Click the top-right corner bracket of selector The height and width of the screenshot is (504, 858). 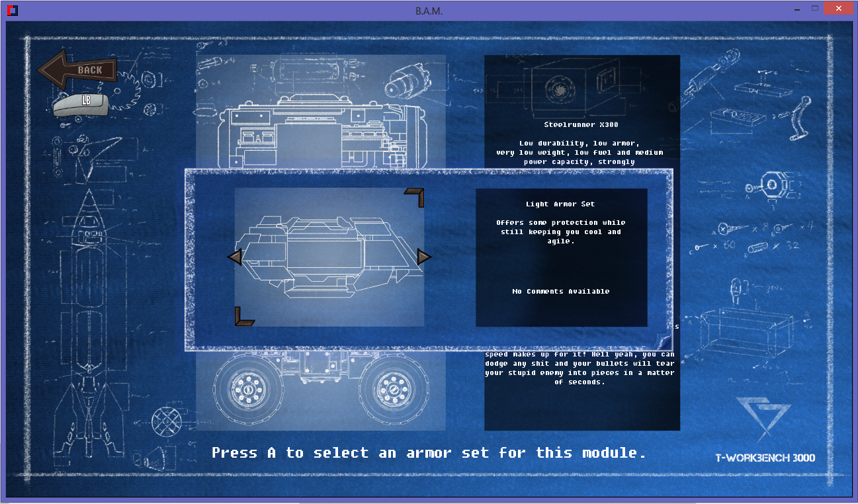(x=415, y=197)
